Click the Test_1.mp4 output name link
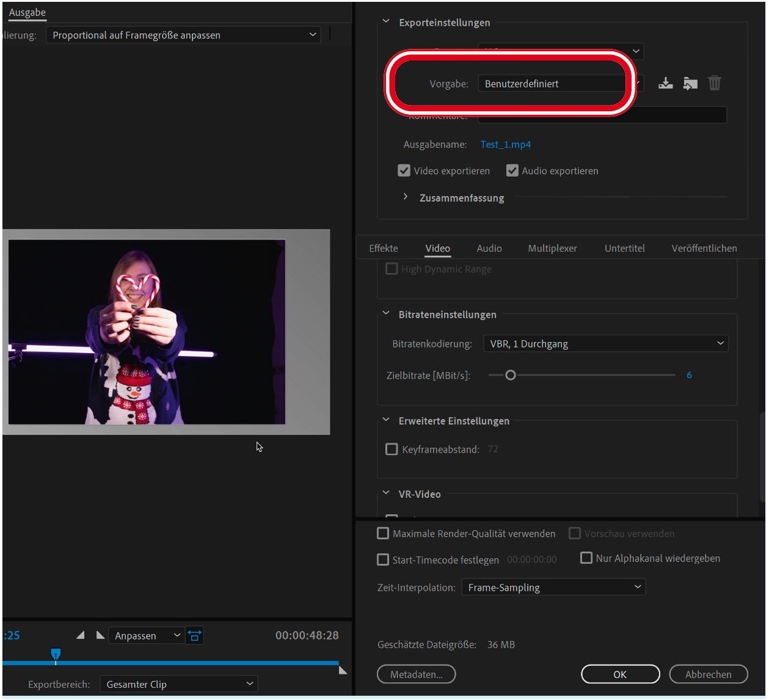The image size is (769, 700). coord(505,145)
